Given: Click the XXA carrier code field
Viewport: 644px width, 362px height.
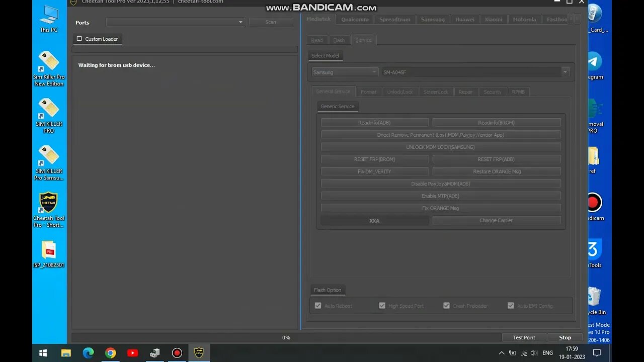Looking at the screenshot, I should tap(374, 220).
